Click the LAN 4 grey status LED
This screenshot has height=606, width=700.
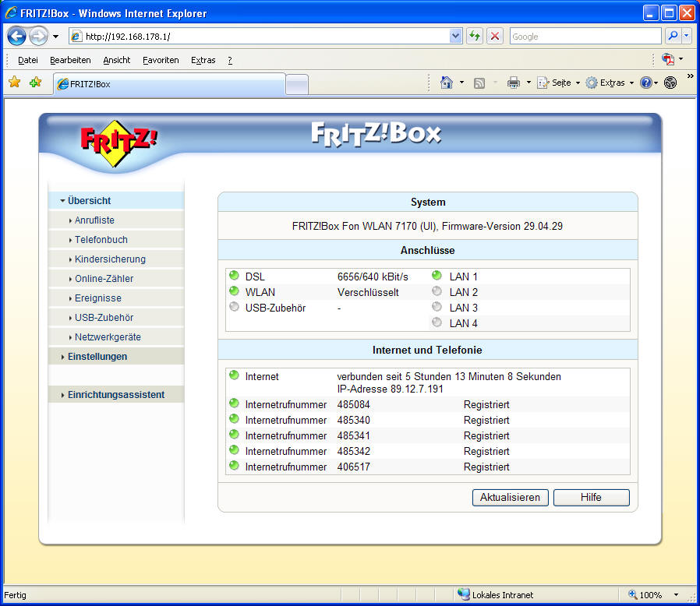click(437, 322)
